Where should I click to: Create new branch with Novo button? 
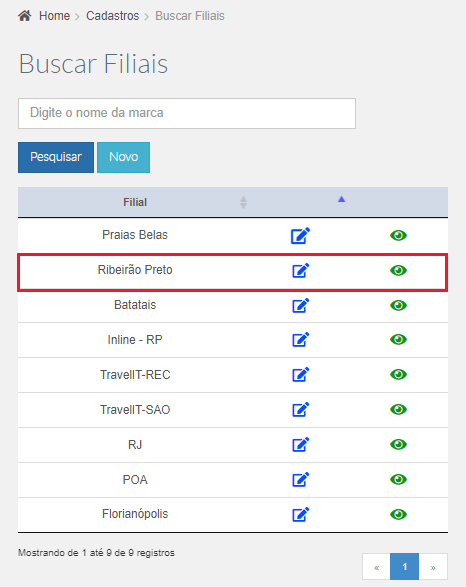point(124,157)
